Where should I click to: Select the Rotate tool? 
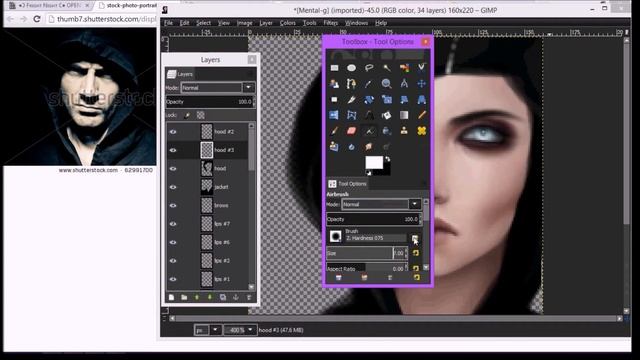pos(369,99)
